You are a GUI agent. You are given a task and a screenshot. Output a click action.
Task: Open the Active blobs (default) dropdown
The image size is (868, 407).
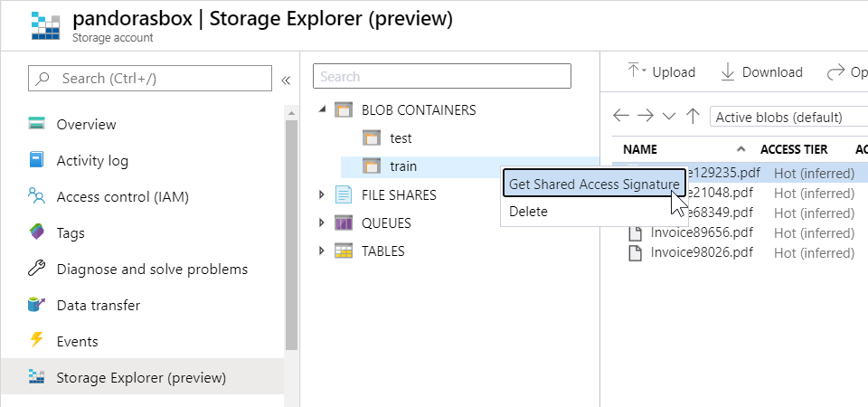pos(787,117)
